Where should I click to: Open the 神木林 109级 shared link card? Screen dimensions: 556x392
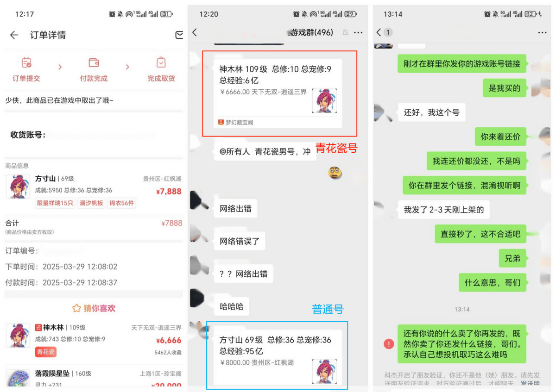point(278,93)
